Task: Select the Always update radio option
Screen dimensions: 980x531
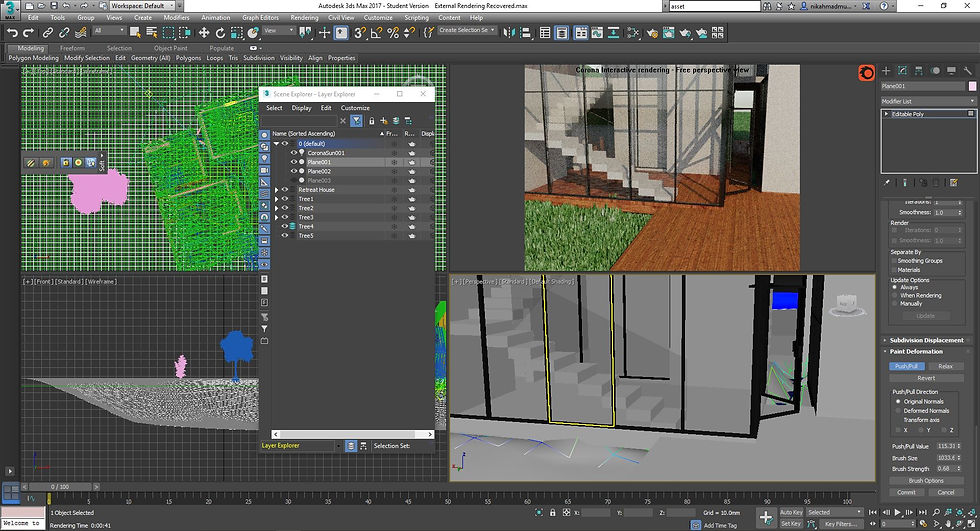Action: pyautogui.click(x=895, y=287)
